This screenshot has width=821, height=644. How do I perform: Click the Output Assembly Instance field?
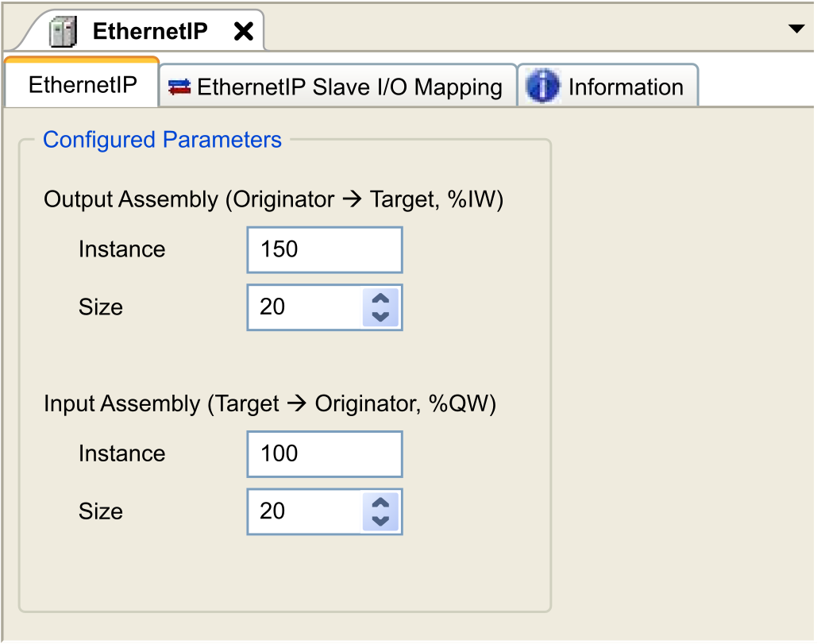pos(324,249)
